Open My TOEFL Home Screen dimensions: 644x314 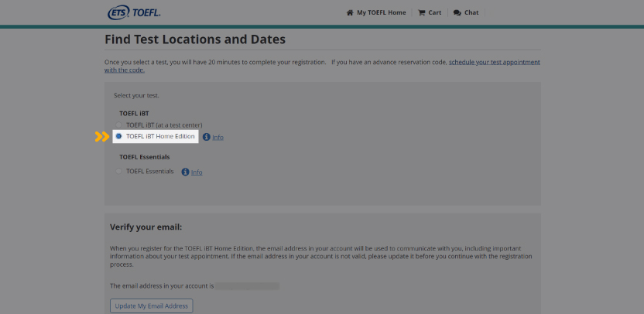pyautogui.click(x=381, y=12)
